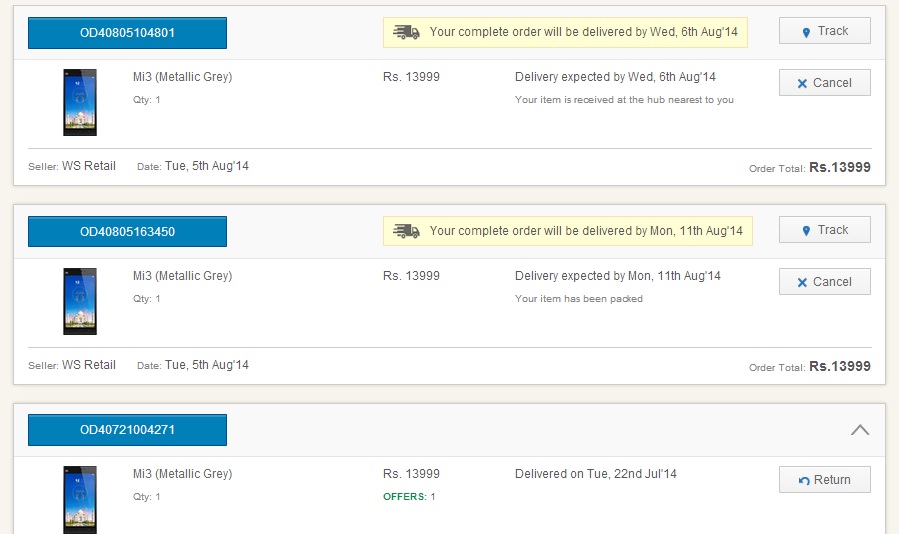899x534 pixels.
Task: Click the delivery truck icon for 11th Aug order
Action: [406, 231]
